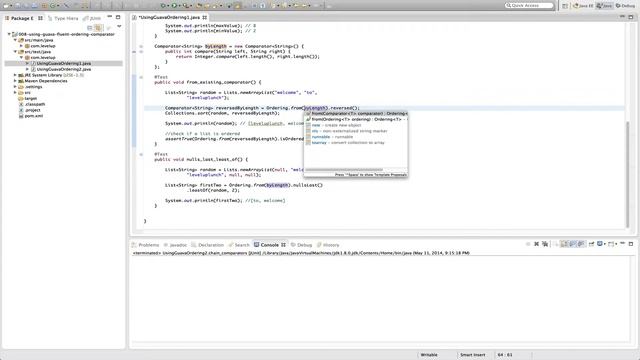Viewport: 640px width, 360px height.
Task: Select the Console tab
Action: pyautogui.click(x=269, y=245)
